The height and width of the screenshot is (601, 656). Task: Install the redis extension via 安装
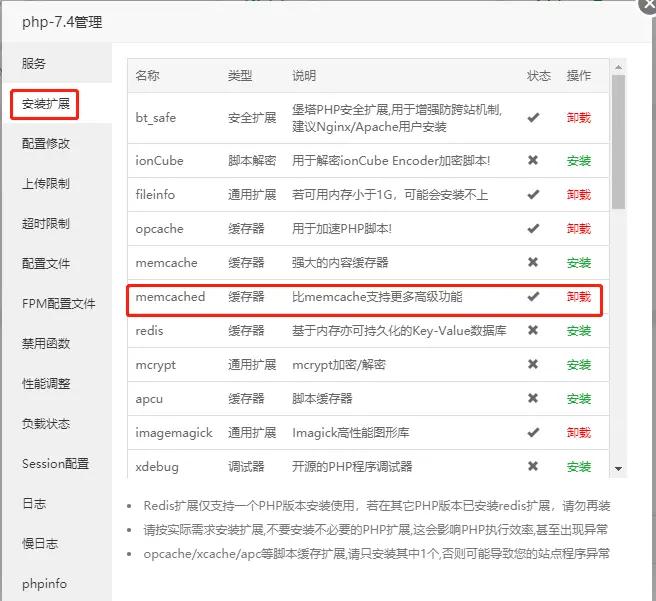[579, 331]
